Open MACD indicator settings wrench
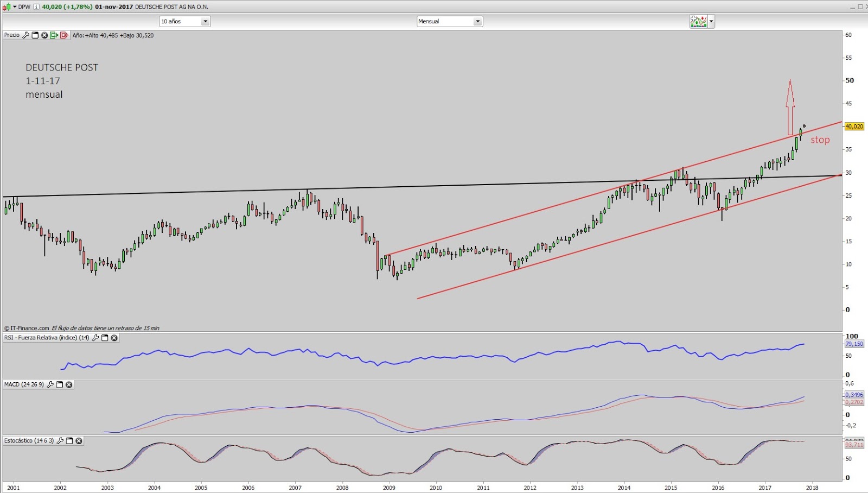868x493 pixels. pyautogui.click(x=50, y=384)
